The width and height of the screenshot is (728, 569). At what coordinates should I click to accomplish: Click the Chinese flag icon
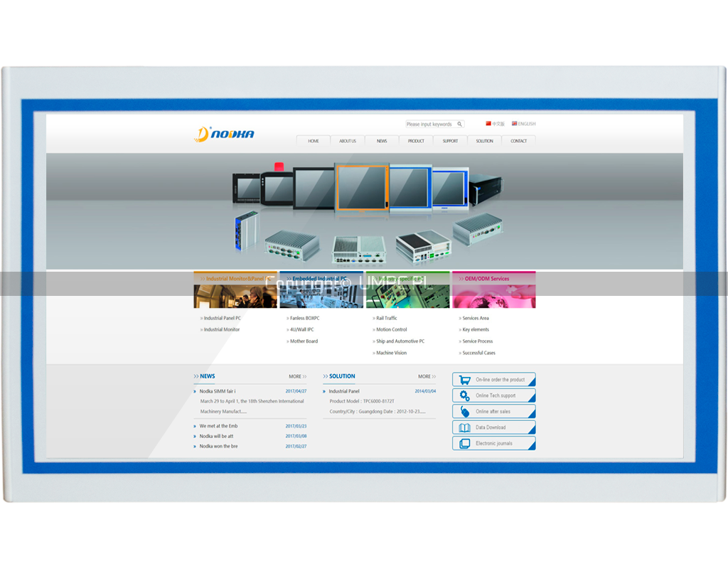tap(488, 124)
